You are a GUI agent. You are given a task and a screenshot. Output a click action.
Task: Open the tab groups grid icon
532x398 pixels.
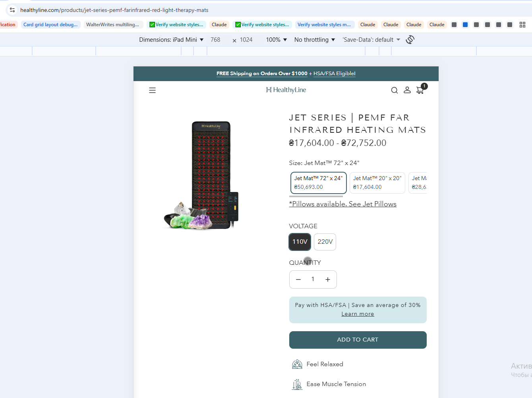click(522, 25)
